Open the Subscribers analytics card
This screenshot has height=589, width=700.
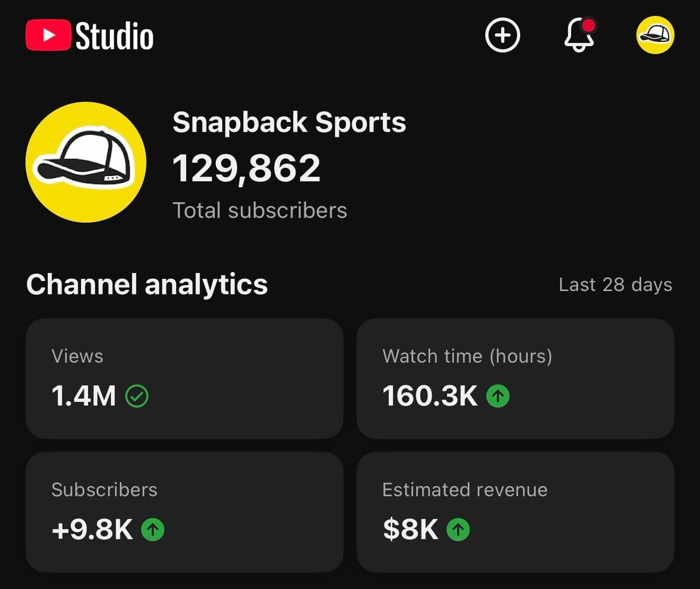coord(184,512)
